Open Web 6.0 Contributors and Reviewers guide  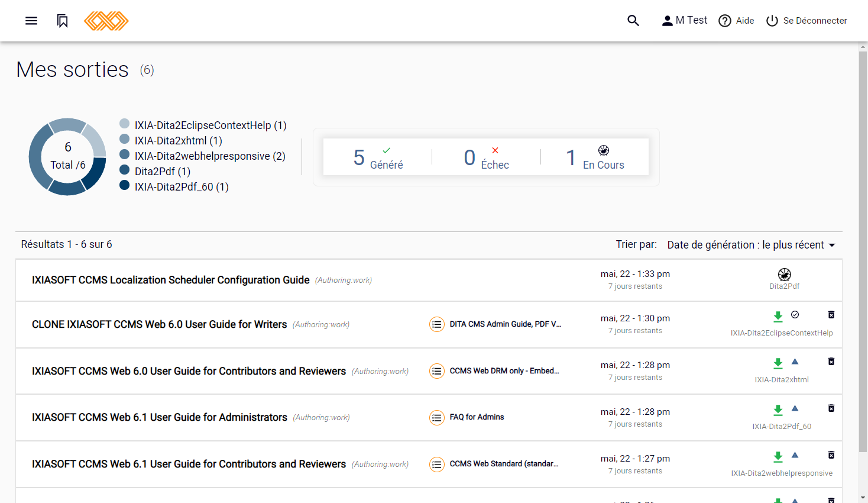click(189, 371)
